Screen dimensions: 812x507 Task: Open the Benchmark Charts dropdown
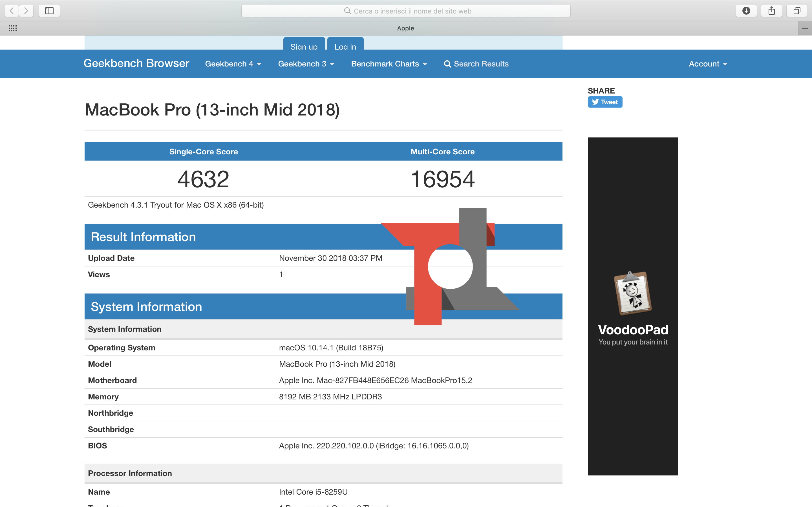click(389, 64)
